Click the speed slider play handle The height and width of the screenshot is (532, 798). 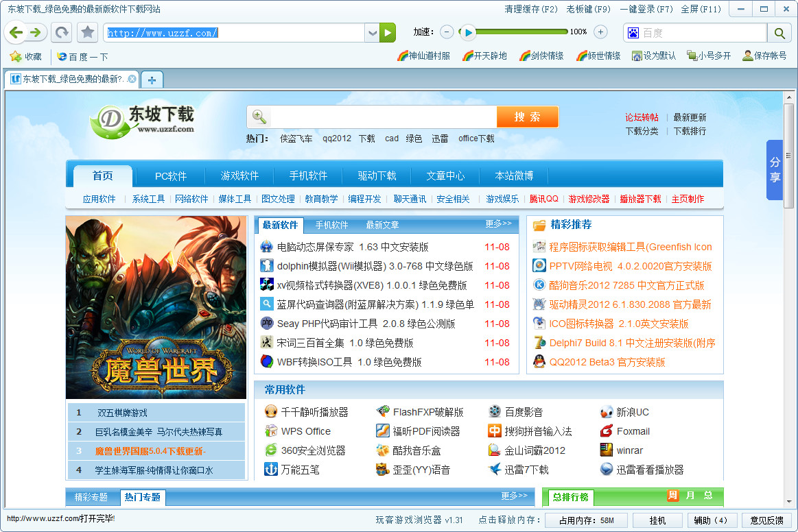pos(468,32)
